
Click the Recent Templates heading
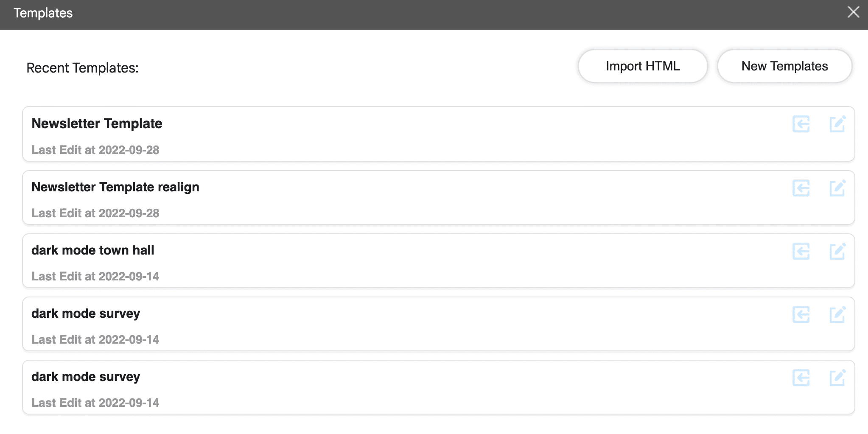pyautogui.click(x=82, y=67)
